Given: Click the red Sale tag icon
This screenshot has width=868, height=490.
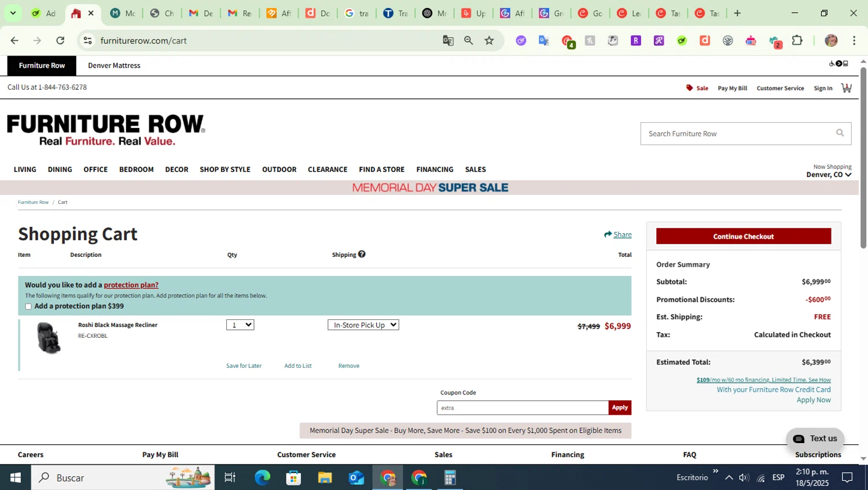Looking at the screenshot, I should pyautogui.click(x=689, y=88).
